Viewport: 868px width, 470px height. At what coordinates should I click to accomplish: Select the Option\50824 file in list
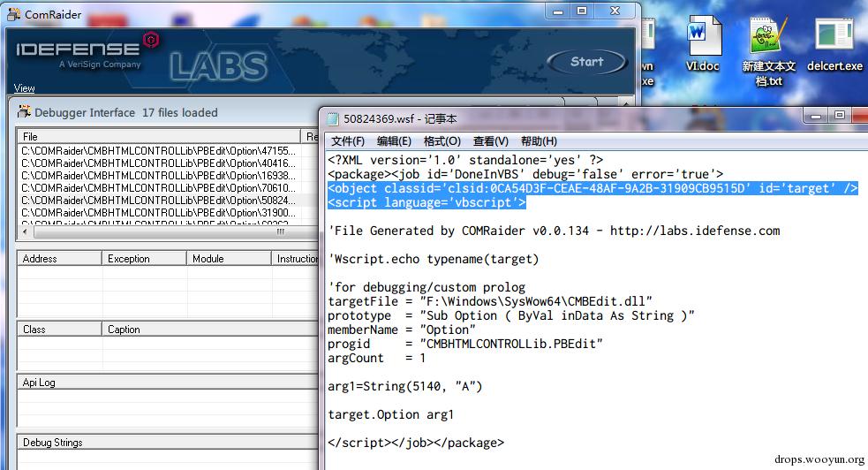160,200
